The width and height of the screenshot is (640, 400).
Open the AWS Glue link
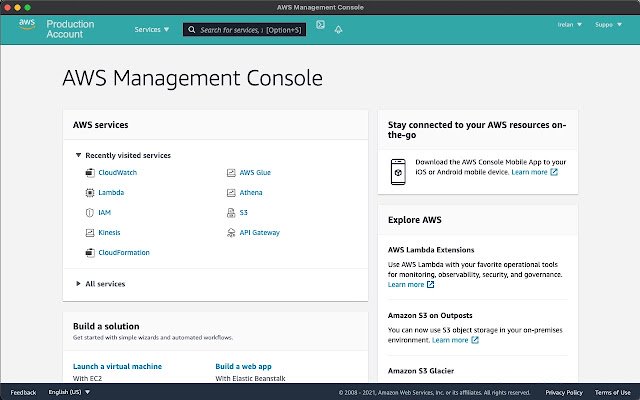point(255,173)
